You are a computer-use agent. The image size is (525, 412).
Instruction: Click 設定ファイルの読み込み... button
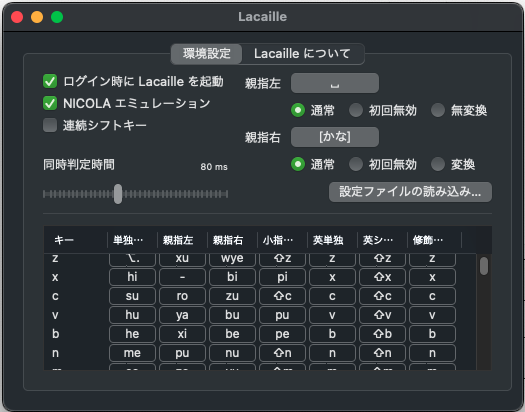[410, 192]
